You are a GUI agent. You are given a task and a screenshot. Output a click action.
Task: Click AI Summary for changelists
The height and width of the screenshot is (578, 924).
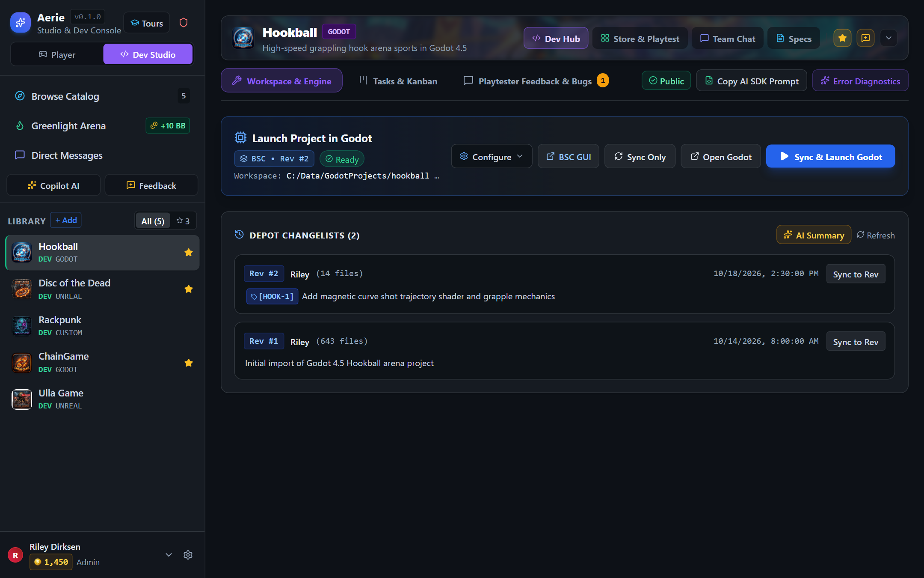click(814, 235)
